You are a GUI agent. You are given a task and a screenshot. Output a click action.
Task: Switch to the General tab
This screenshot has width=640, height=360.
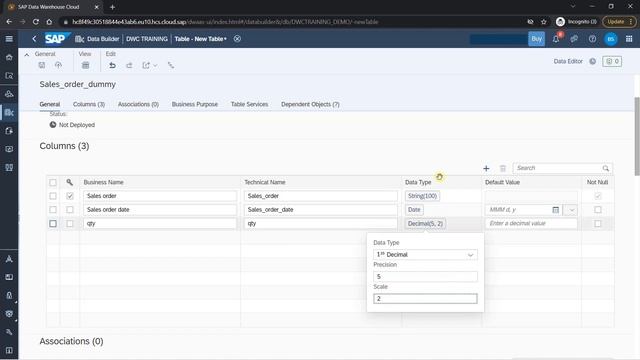50,104
